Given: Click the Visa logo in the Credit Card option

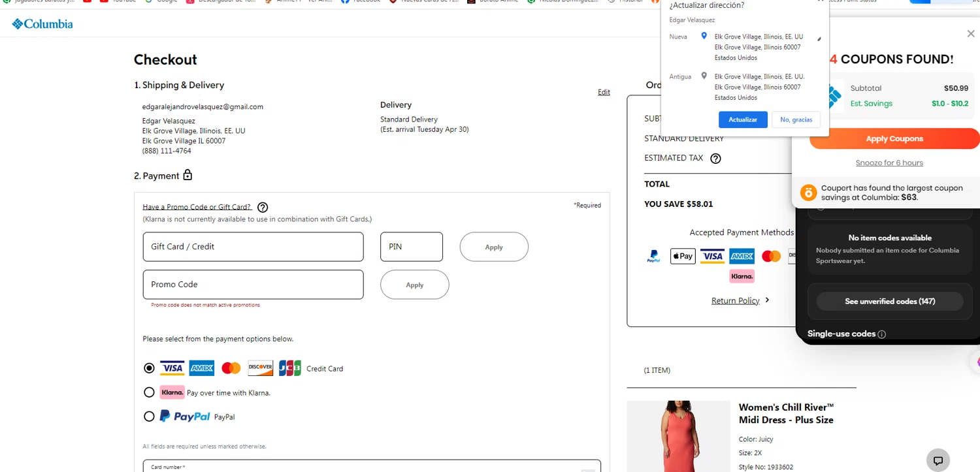Looking at the screenshot, I should click(x=172, y=368).
